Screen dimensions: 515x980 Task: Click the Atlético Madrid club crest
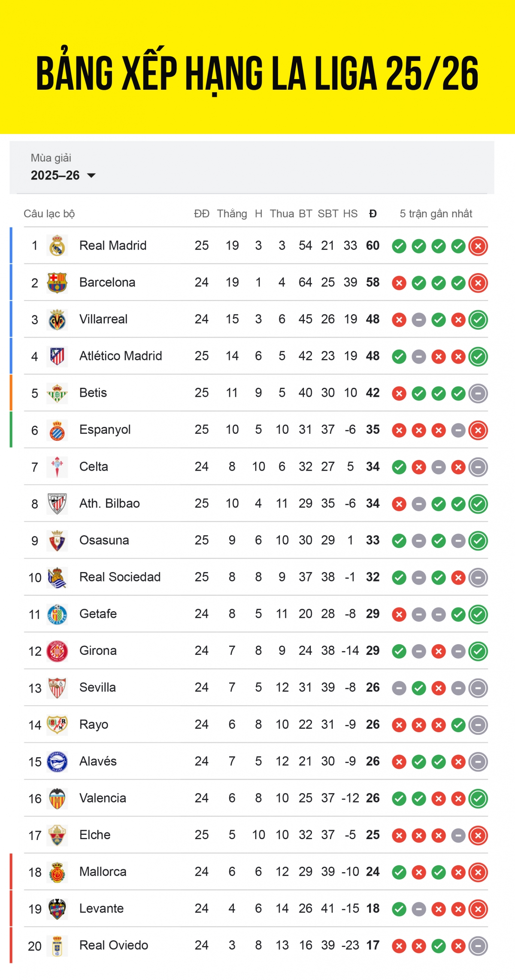57,356
